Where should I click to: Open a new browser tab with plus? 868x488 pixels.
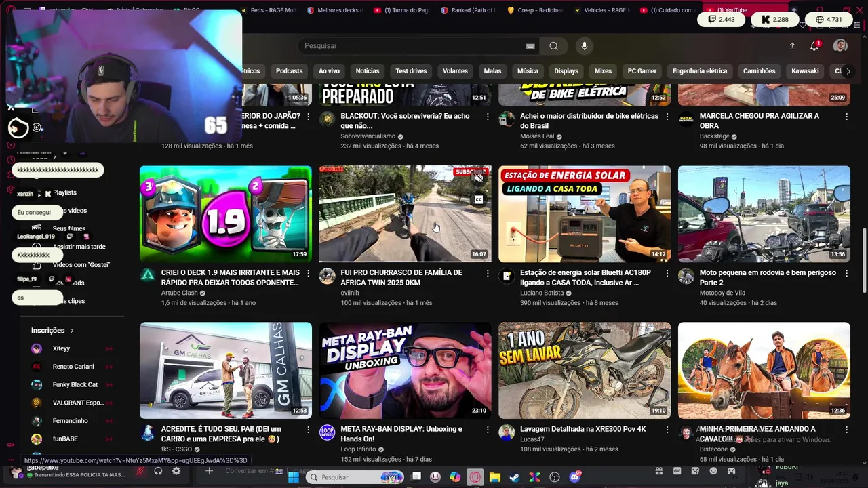(794, 10)
